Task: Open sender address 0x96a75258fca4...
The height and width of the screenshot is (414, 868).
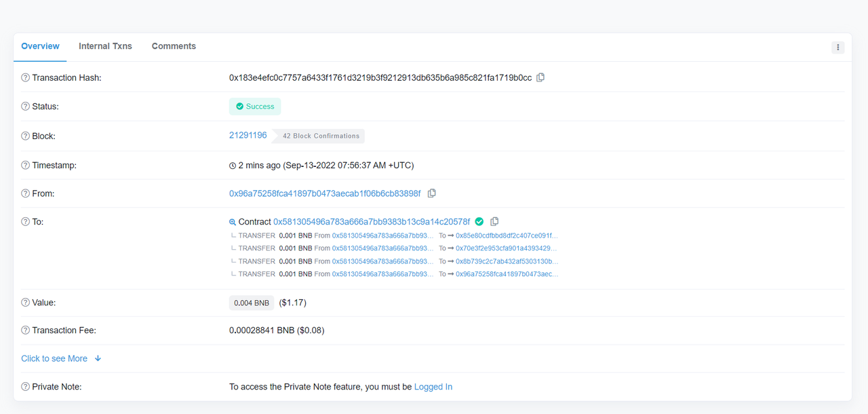Action: [x=325, y=193]
